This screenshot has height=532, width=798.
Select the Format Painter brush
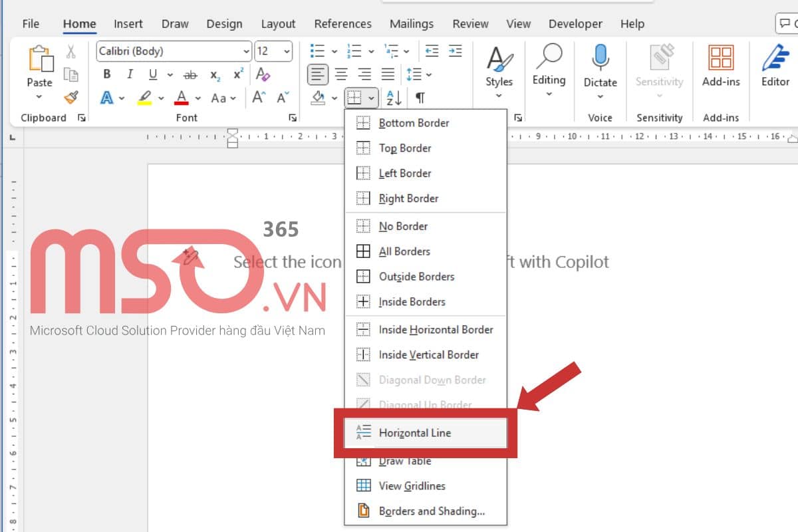(x=70, y=98)
